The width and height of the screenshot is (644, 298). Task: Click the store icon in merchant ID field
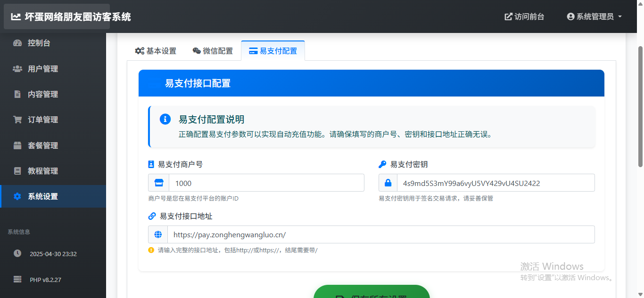pyautogui.click(x=159, y=183)
